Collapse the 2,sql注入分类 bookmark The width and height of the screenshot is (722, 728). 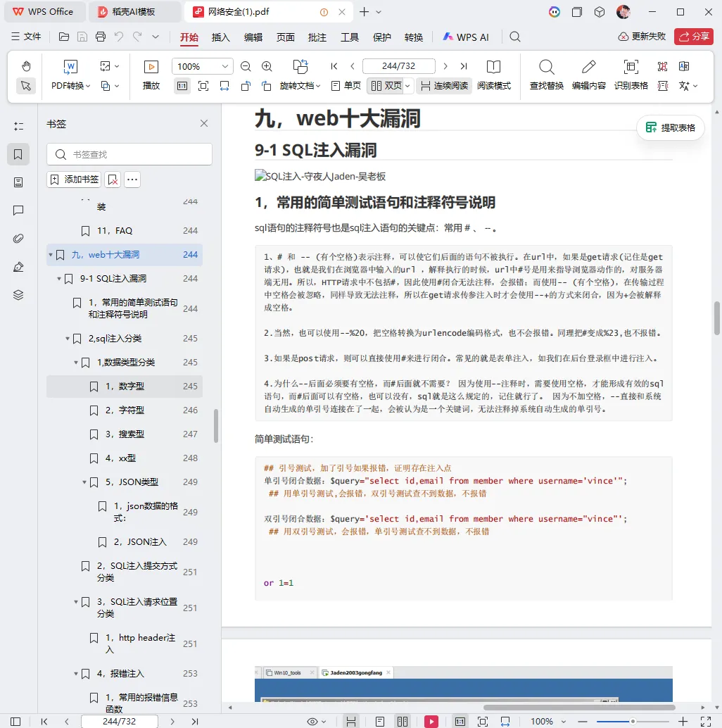(x=68, y=339)
